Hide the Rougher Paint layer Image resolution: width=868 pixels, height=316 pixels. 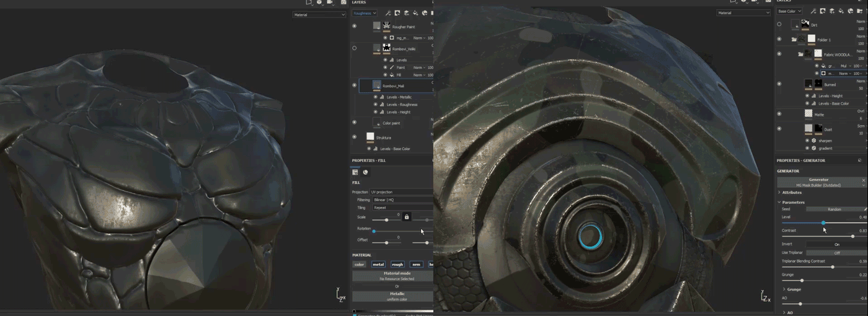click(x=355, y=26)
